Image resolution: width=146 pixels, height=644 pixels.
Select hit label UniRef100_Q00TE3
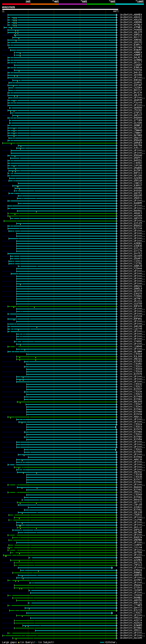131,254
